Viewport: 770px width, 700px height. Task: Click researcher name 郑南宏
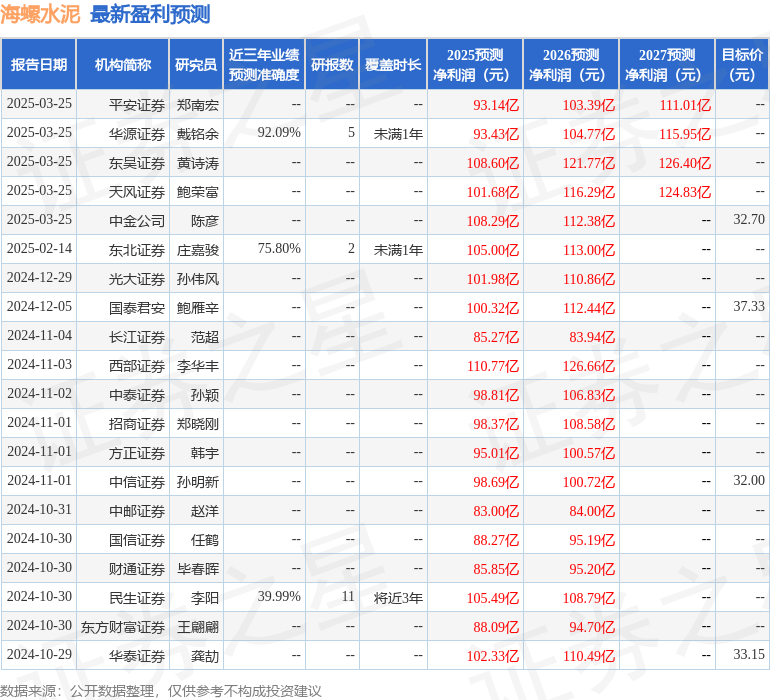pyautogui.click(x=198, y=105)
